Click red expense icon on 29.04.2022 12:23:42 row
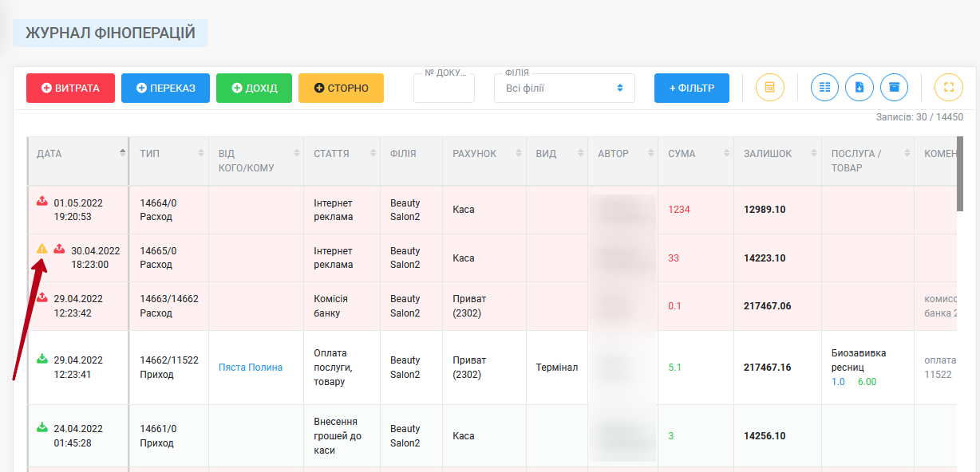Screen dimensions: 980x472 42,297
